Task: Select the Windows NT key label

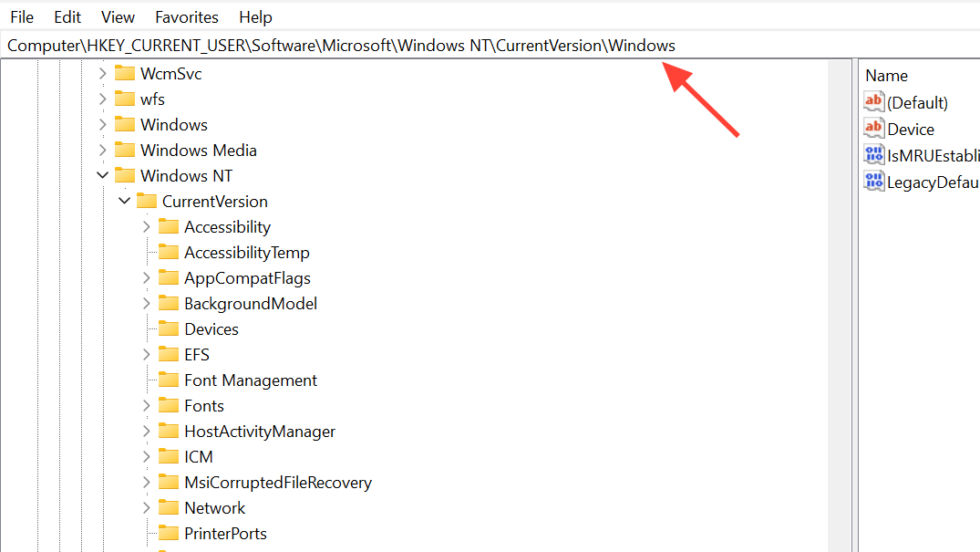Action: (x=186, y=176)
